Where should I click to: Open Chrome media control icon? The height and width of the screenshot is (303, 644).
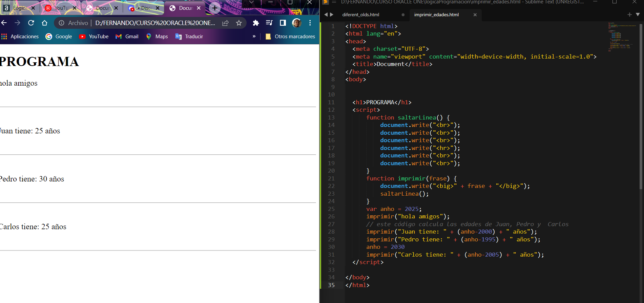(x=269, y=23)
